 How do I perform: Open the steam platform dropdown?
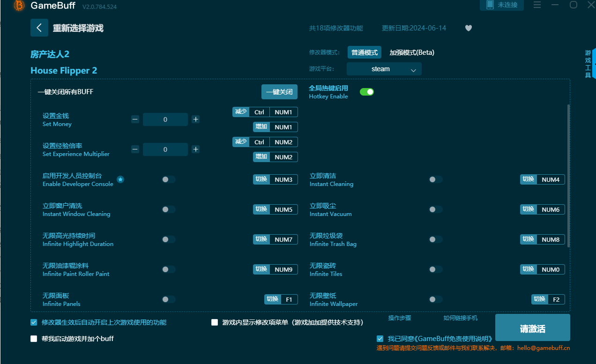tap(384, 69)
